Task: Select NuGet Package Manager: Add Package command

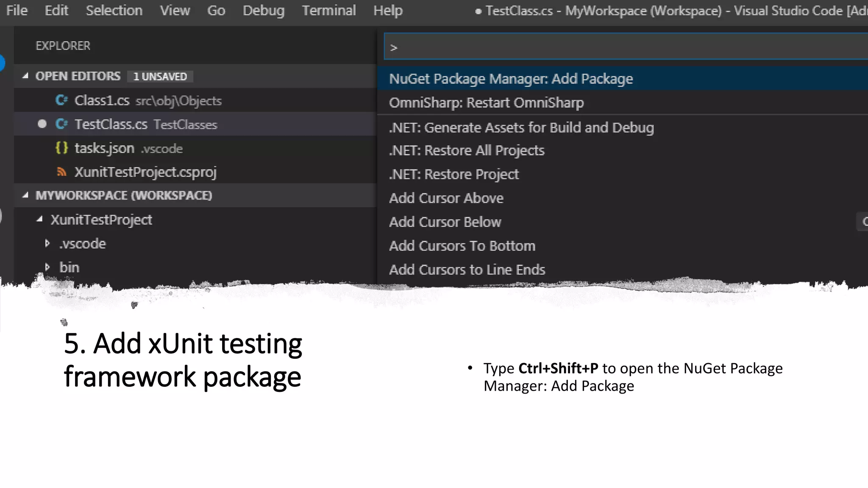Action: pyautogui.click(x=511, y=79)
